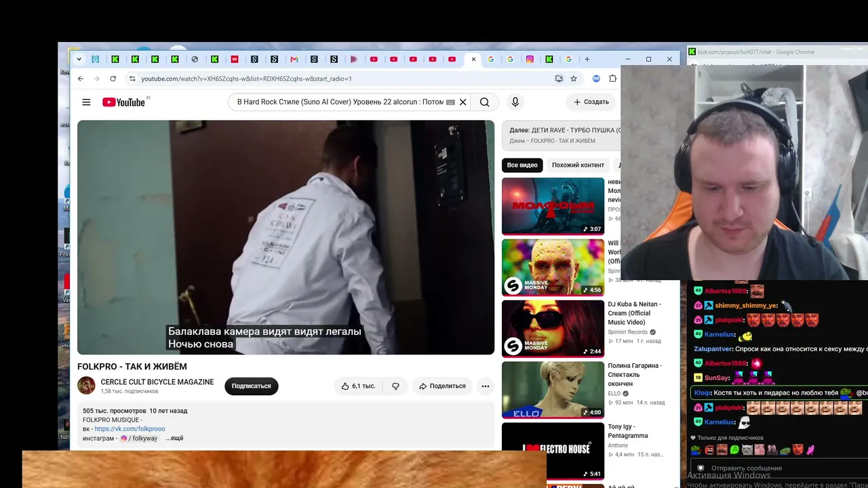The width and height of the screenshot is (868, 488).
Task: Open the Полина Гагарина video thumbnail
Action: (553, 390)
